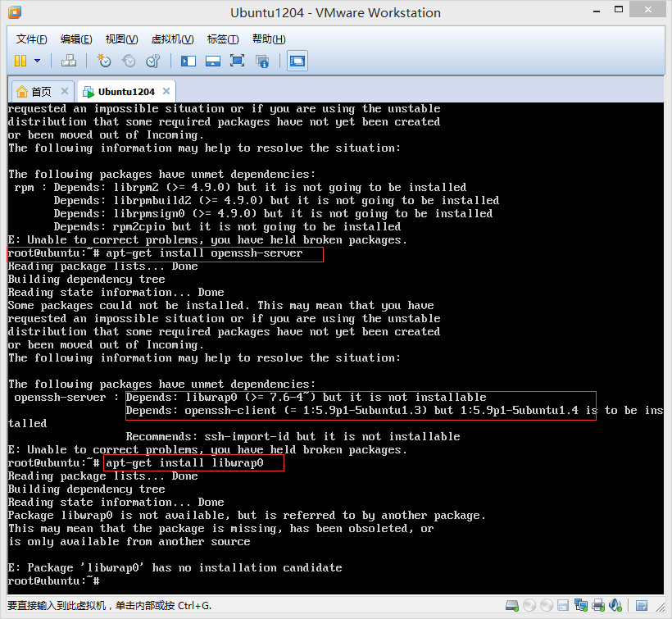
Task: Click the console view toolbar button
Action: (x=297, y=61)
